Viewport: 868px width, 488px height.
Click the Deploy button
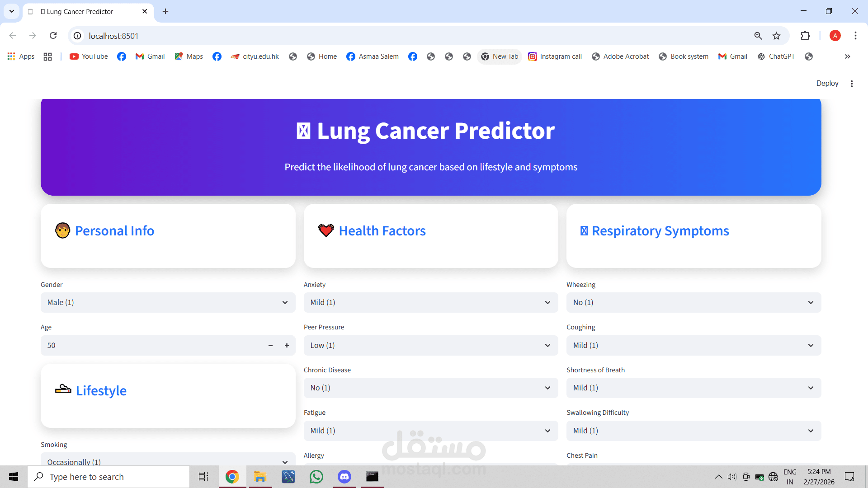click(827, 84)
